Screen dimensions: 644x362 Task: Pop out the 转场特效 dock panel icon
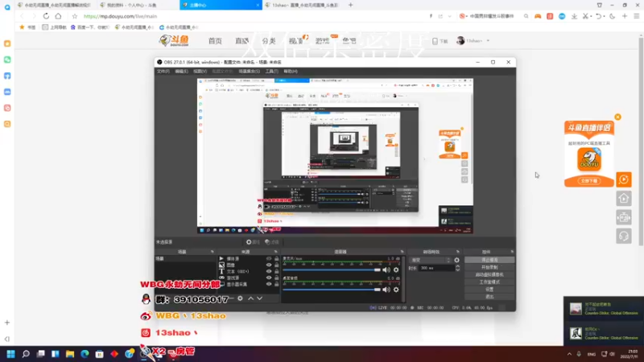tap(457, 252)
